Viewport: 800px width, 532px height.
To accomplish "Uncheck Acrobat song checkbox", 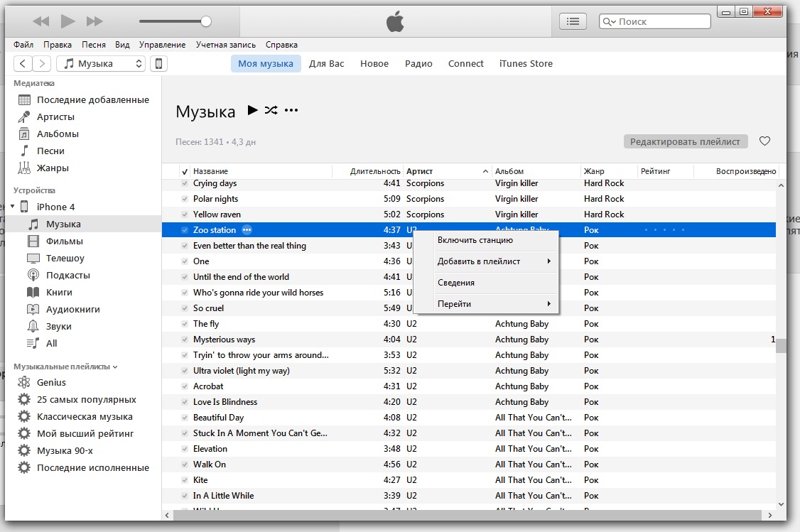I will pos(185,386).
